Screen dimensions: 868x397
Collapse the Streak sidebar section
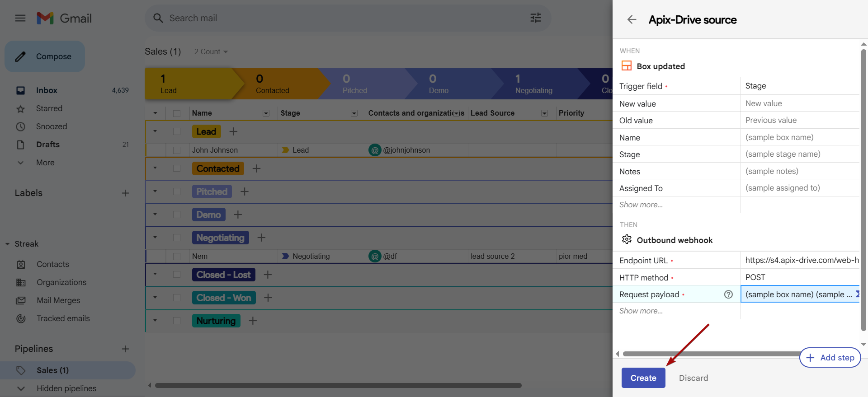pos(7,244)
